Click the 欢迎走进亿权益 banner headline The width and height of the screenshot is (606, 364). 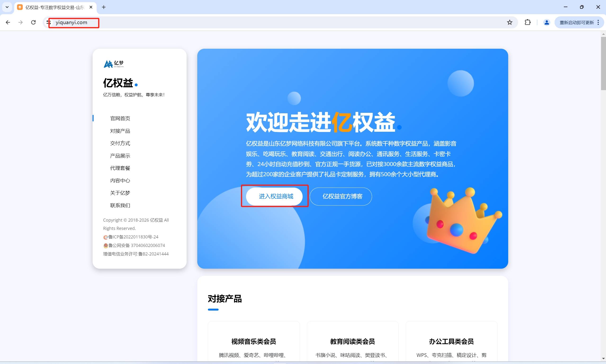point(321,122)
